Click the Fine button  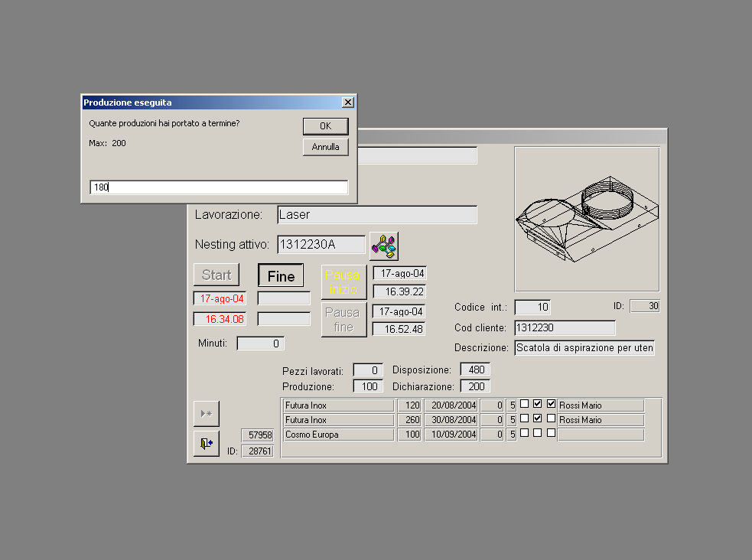[x=281, y=275]
